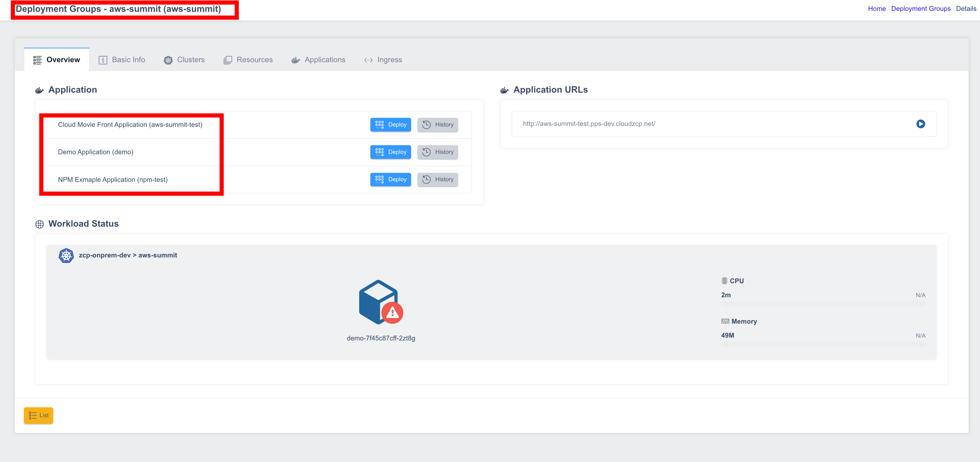Open history for Demo Application
The image size is (980, 462).
click(x=438, y=152)
